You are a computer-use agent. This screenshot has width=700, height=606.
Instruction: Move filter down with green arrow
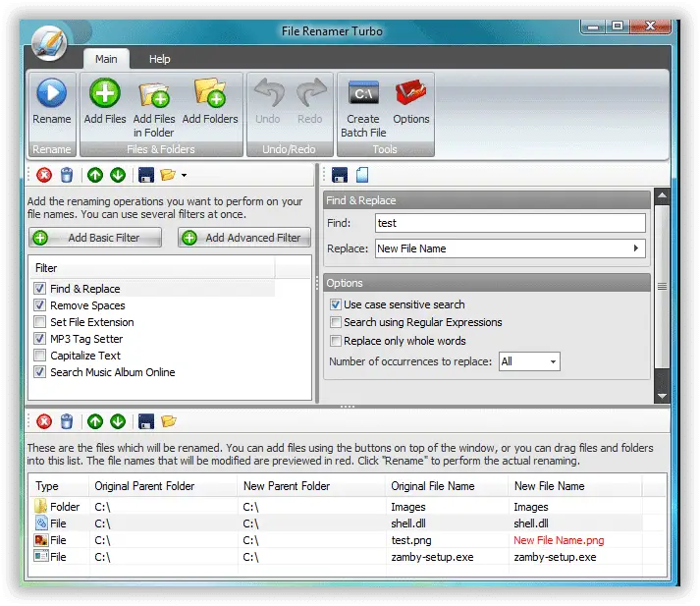point(118,175)
